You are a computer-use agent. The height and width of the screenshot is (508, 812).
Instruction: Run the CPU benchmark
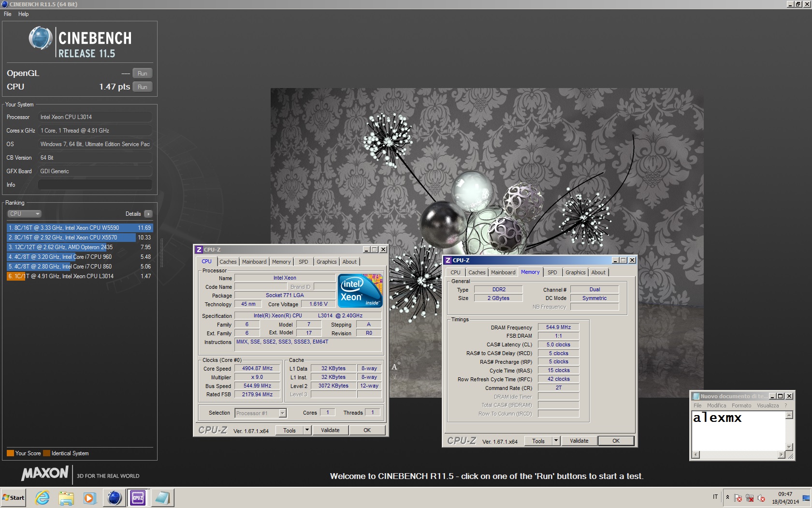pyautogui.click(x=142, y=87)
